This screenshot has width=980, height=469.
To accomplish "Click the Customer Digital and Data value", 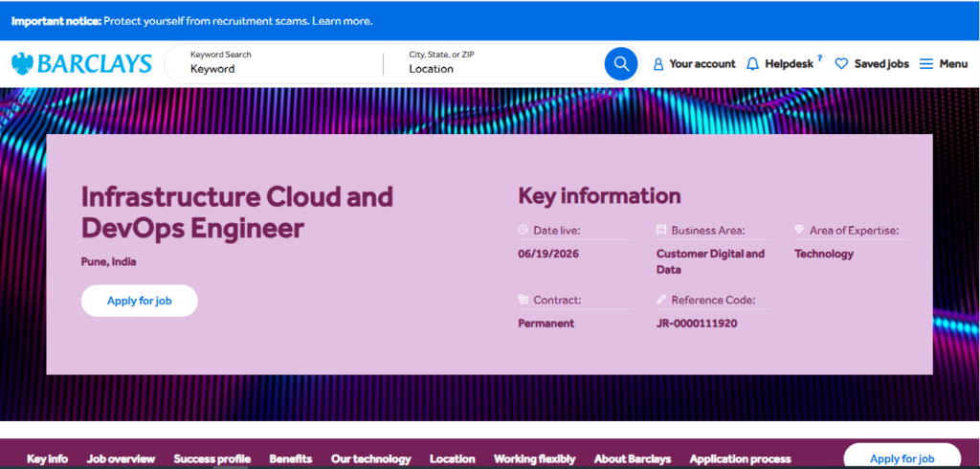I will 711,261.
